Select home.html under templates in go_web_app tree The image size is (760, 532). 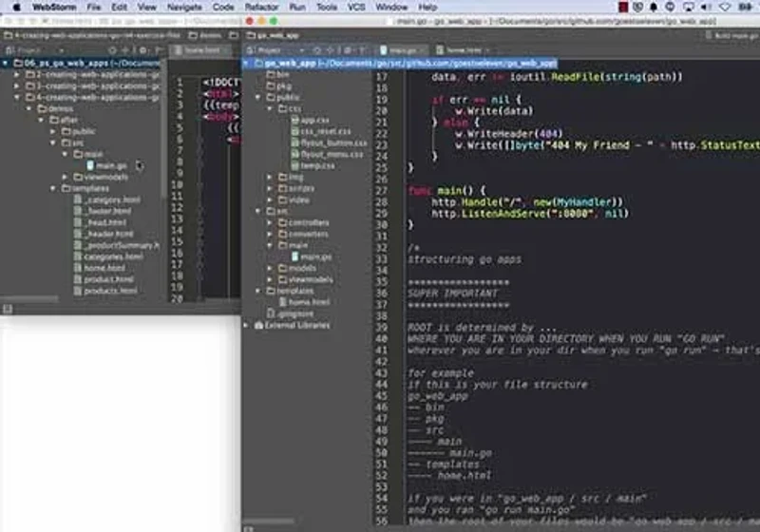coord(304,302)
